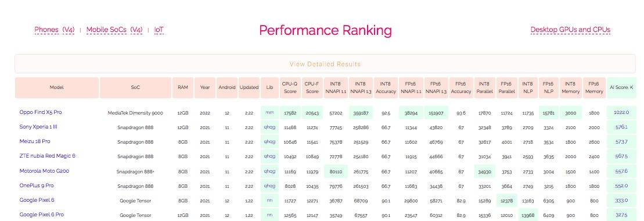
Task: Click the 15781 FP16 NLP value
Action: (548, 112)
